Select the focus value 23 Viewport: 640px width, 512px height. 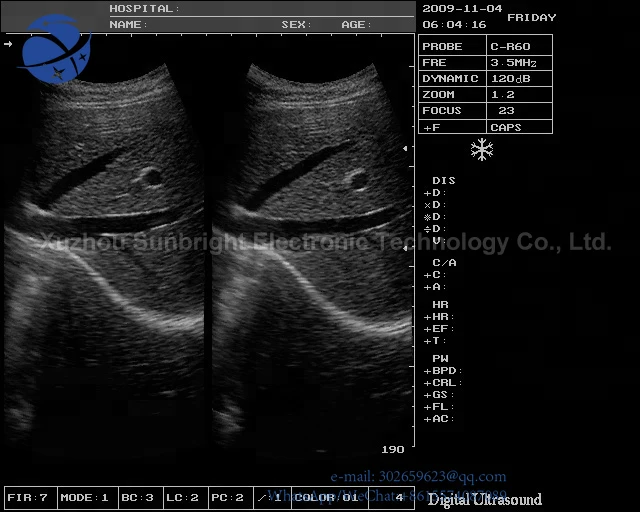coord(520,110)
